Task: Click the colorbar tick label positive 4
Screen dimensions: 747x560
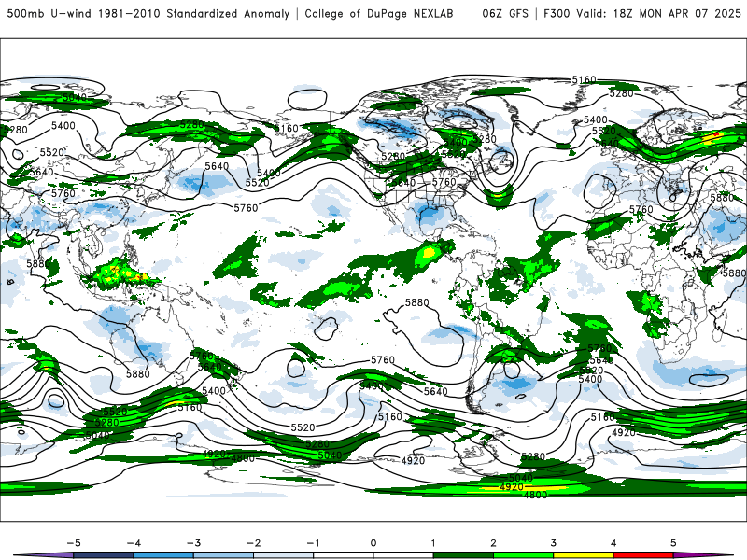Action: [613, 543]
